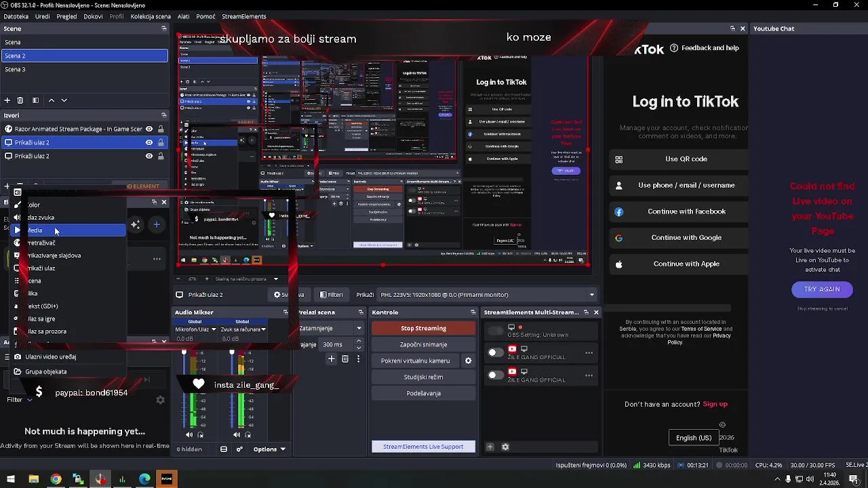Lock the highlighted Prikaži ulaz 2 source
Screen dimensions: 868x488
pos(161,142)
